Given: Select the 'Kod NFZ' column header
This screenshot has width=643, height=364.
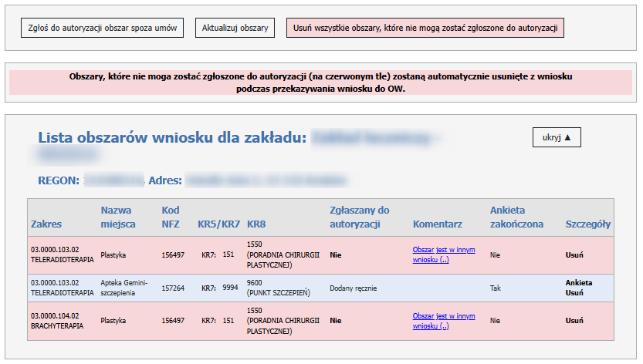Looking at the screenshot, I should coord(171,217).
